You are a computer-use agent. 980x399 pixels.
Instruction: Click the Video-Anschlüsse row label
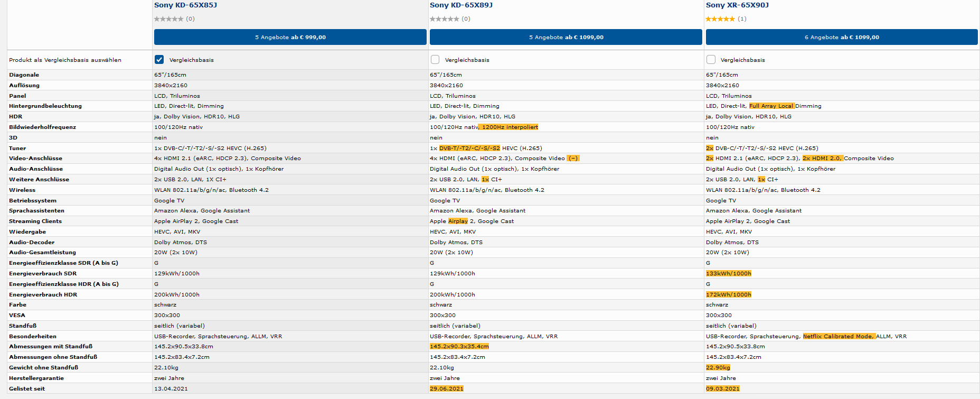point(35,159)
